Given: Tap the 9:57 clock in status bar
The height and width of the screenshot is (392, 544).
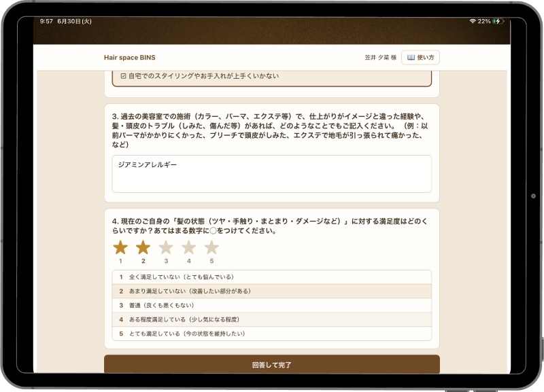Looking at the screenshot, I should pyautogui.click(x=46, y=21).
